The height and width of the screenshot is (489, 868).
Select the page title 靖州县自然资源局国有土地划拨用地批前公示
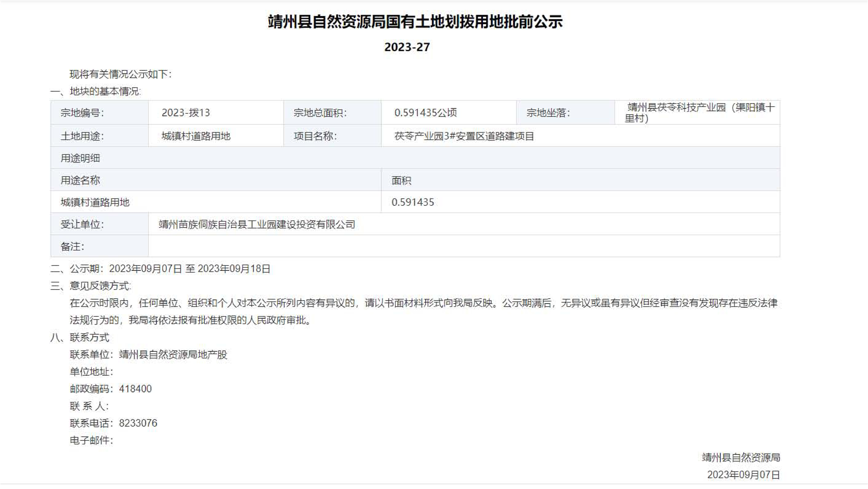[x=415, y=22]
